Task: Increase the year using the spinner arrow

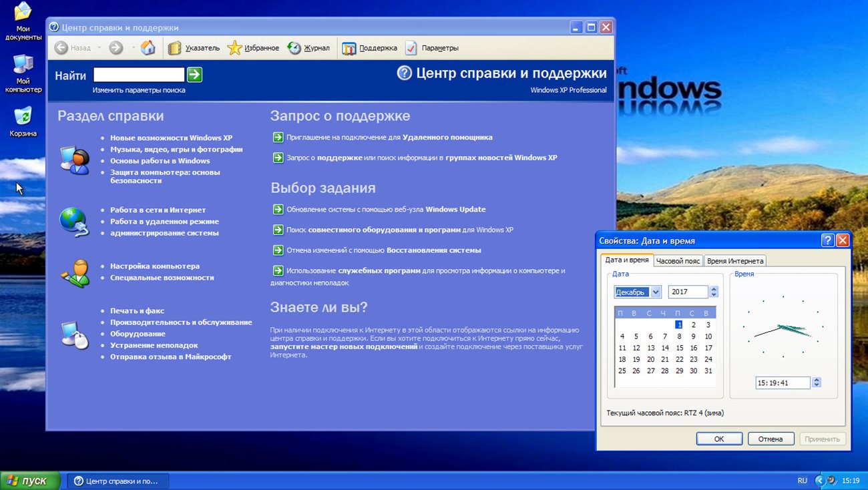Action: tap(714, 289)
